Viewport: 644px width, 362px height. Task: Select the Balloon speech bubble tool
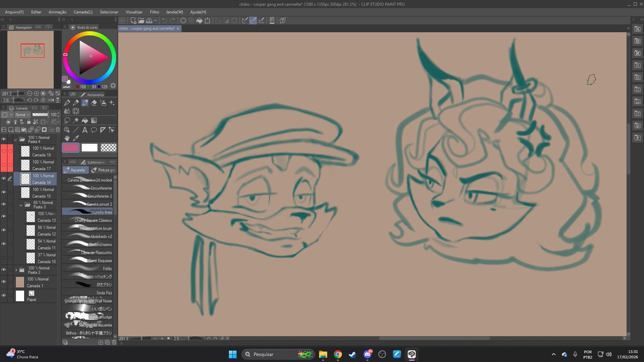tap(94, 130)
